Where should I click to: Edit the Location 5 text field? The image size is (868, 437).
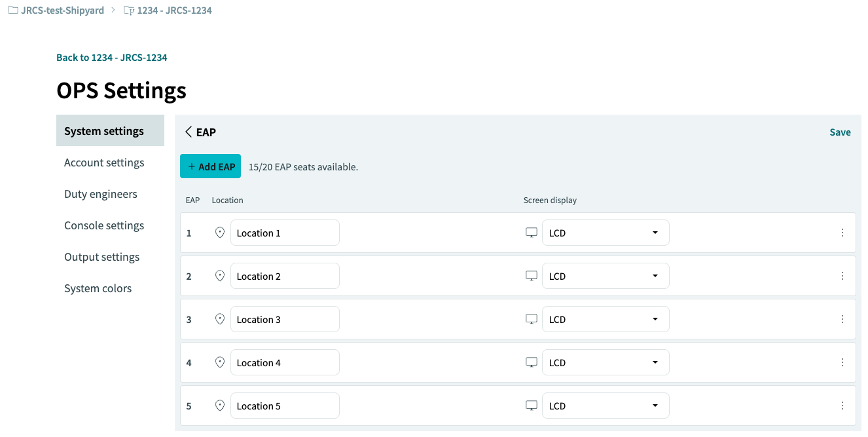click(285, 406)
